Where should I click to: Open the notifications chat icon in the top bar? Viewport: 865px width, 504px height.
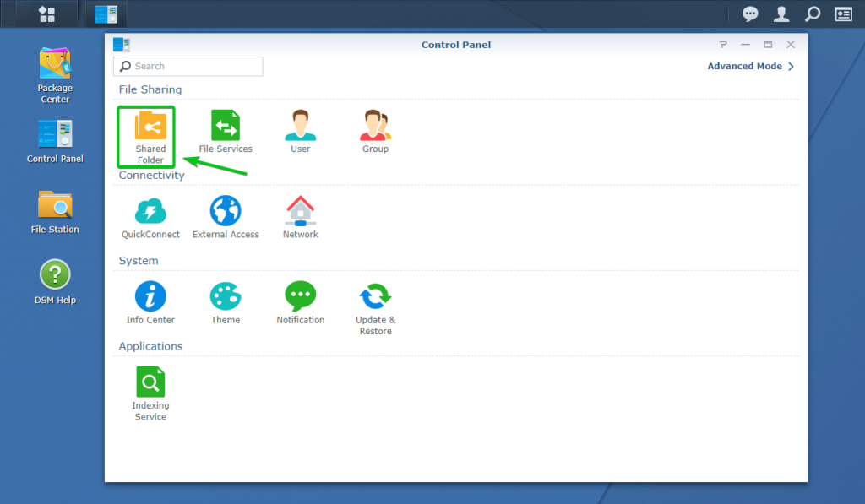pyautogui.click(x=750, y=14)
